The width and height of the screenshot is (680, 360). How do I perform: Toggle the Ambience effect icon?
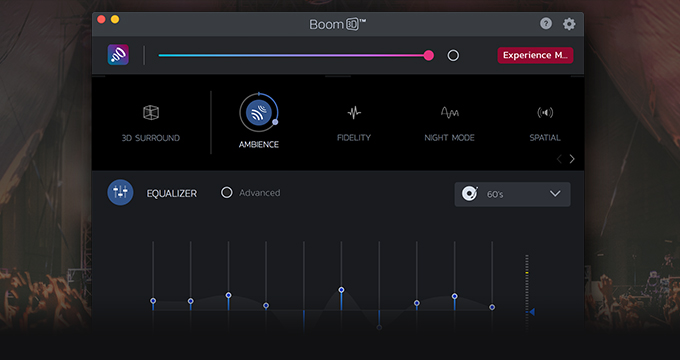(258, 112)
